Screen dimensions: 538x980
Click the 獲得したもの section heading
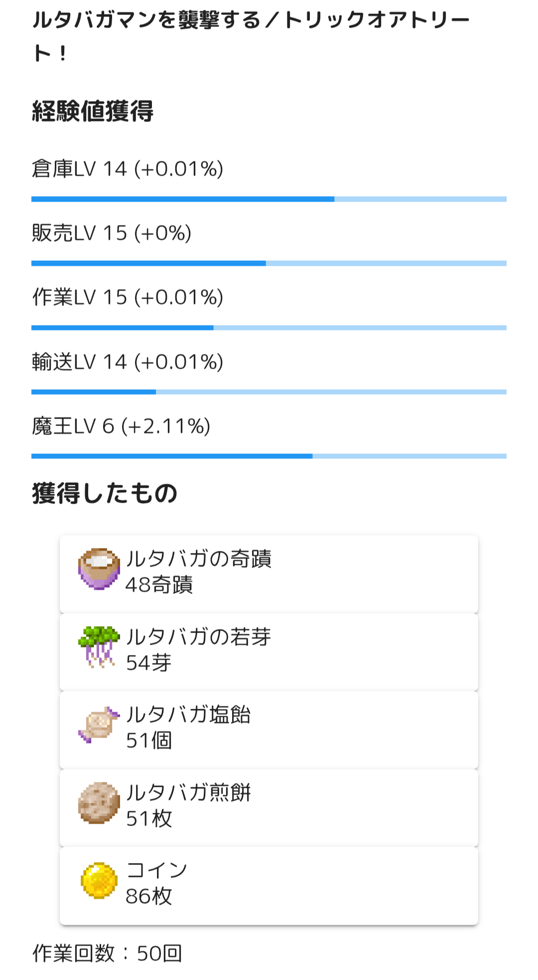coord(105,493)
